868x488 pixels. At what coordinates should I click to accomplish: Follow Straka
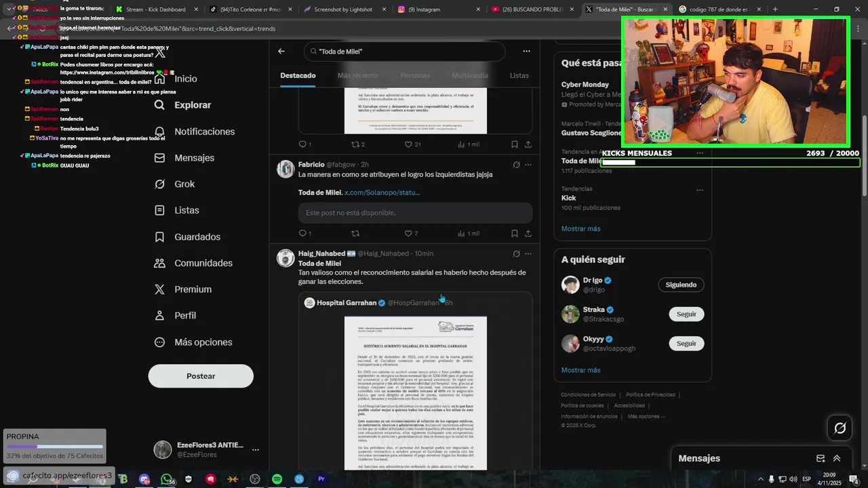686,314
